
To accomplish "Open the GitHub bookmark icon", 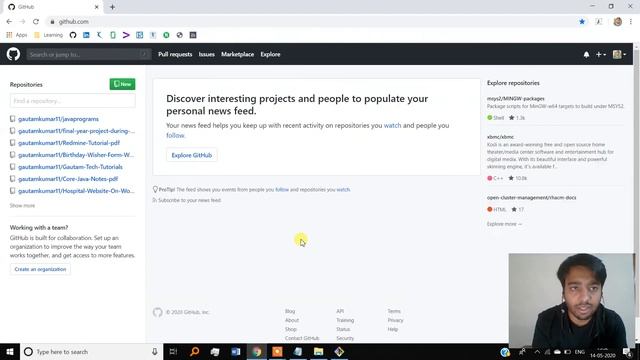I will point(73,35).
